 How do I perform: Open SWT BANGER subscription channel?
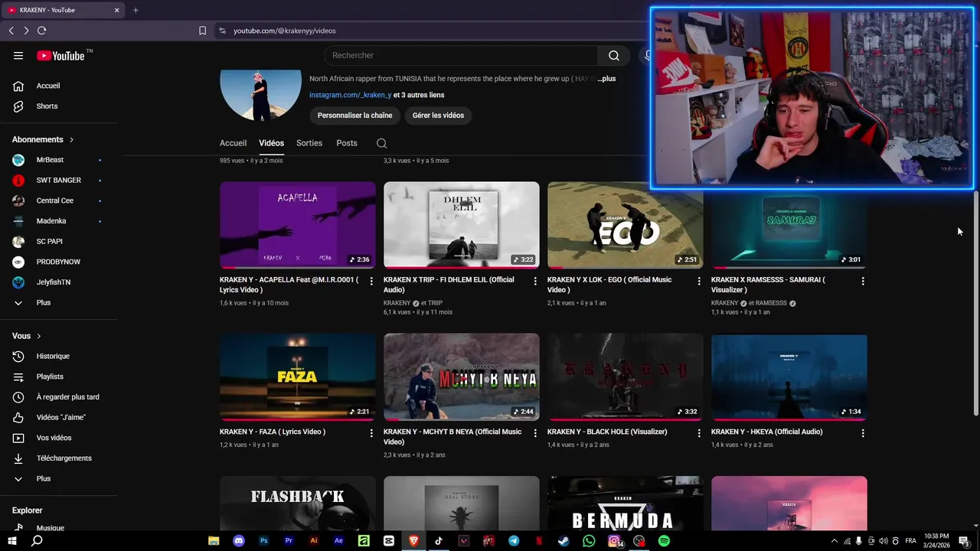60,180
